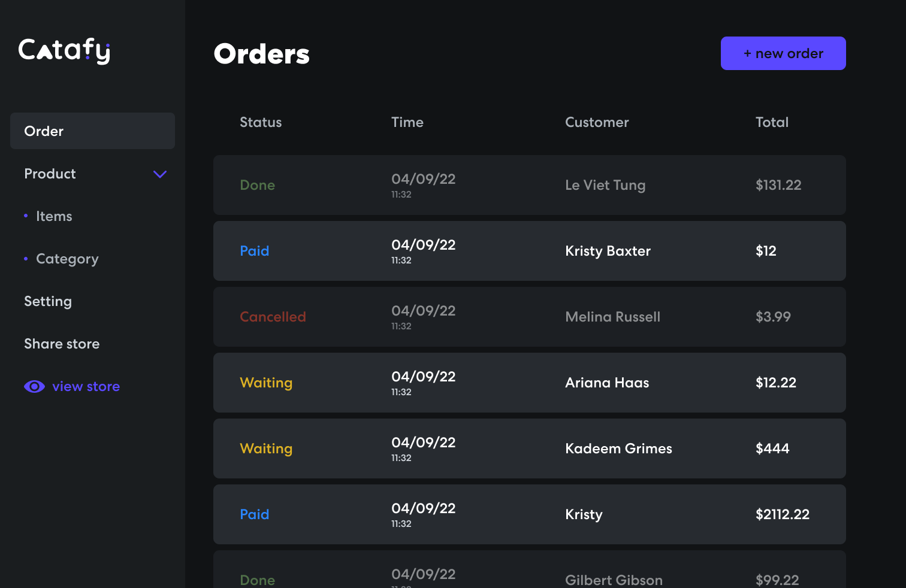Select Melina Russell's Cancelled order
The image size is (906, 588).
tap(529, 317)
